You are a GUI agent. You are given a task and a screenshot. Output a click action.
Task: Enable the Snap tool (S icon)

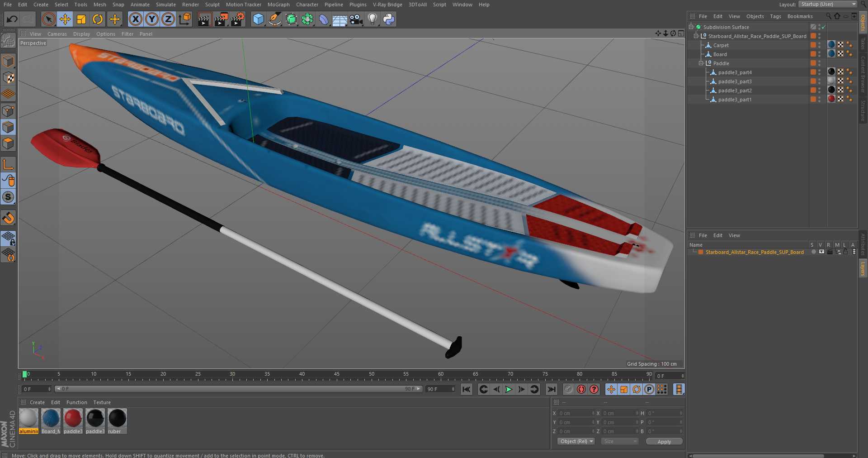click(x=8, y=197)
